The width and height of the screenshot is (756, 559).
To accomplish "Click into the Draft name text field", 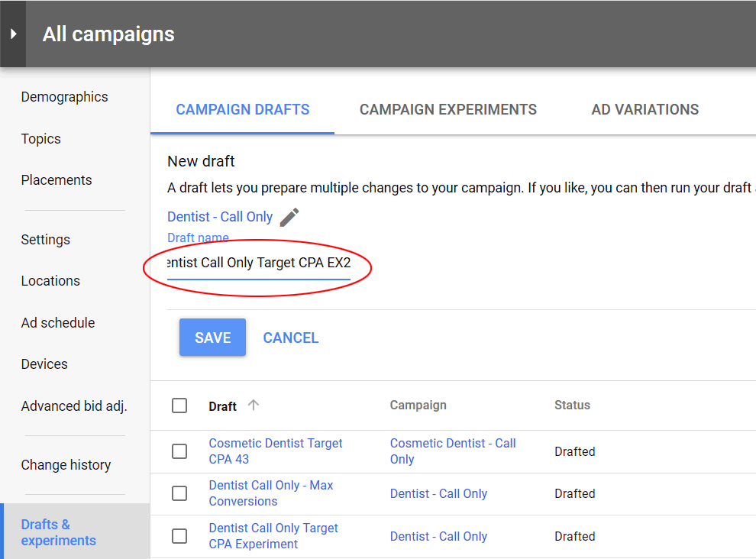I will coord(258,264).
